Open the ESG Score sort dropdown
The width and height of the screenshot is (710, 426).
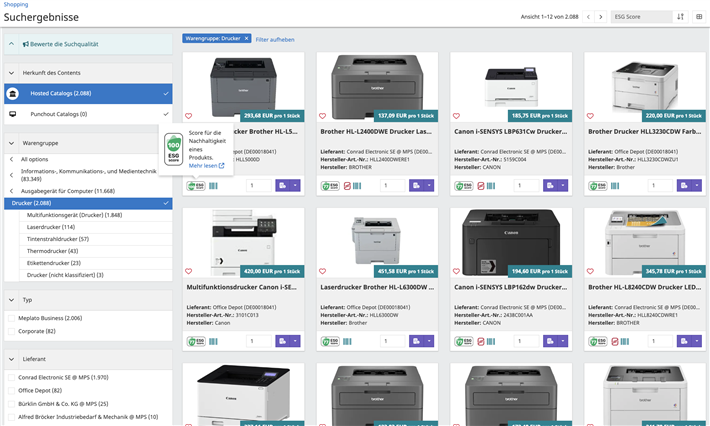[641, 17]
